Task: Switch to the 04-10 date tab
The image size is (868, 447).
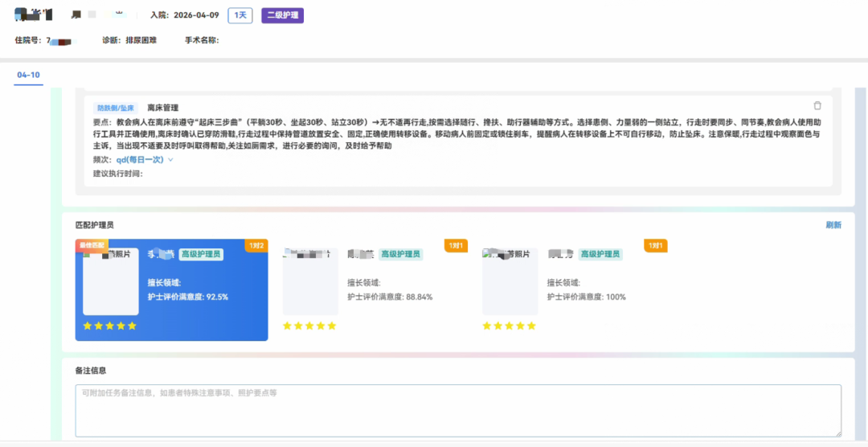Action: [x=29, y=75]
